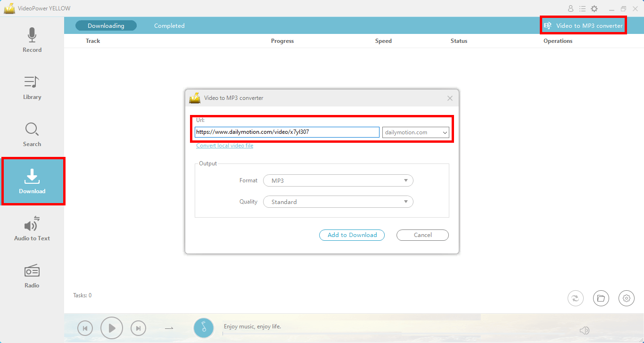This screenshot has width=644, height=343.
Task: Click Convert local video file link
Action: (x=225, y=146)
